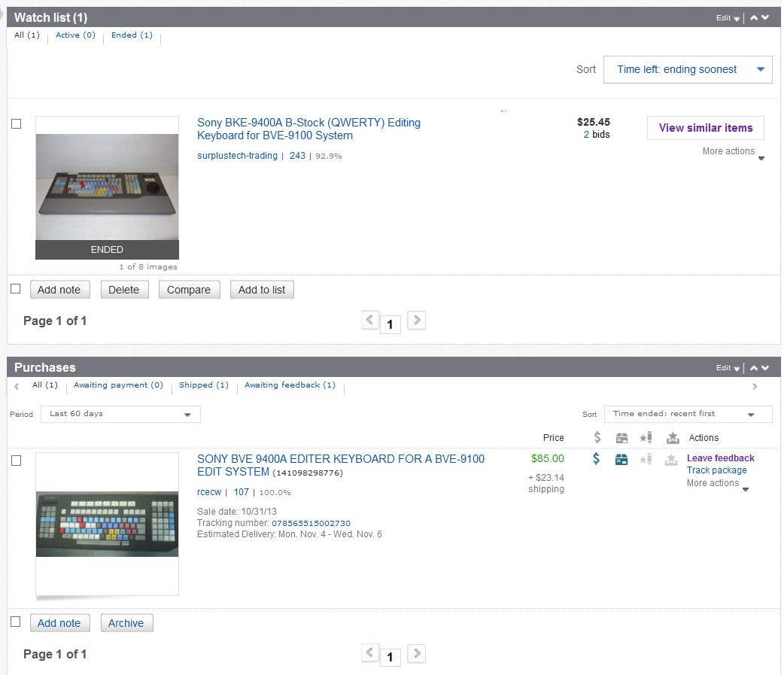Click feedback-left column header icon in Purchases

pyautogui.click(x=646, y=437)
